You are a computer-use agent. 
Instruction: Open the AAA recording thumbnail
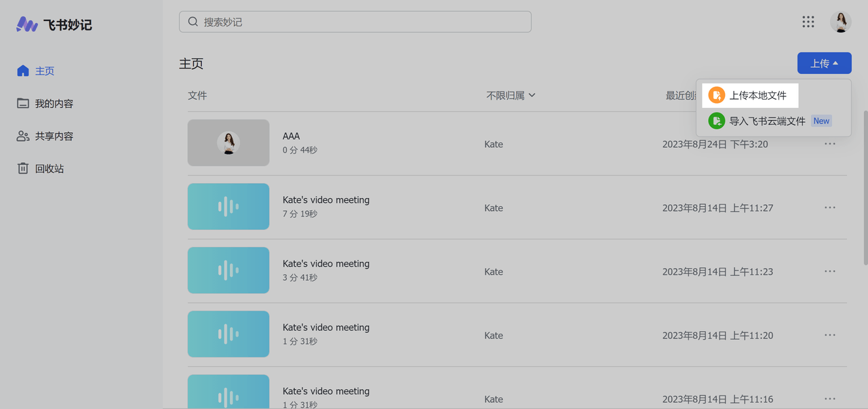(x=229, y=143)
